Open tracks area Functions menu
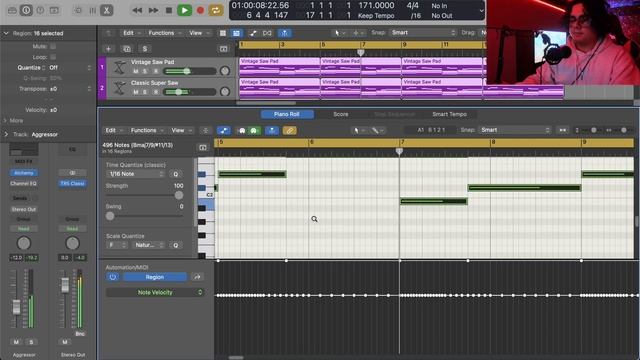640x360 pixels. (x=164, y=33)
